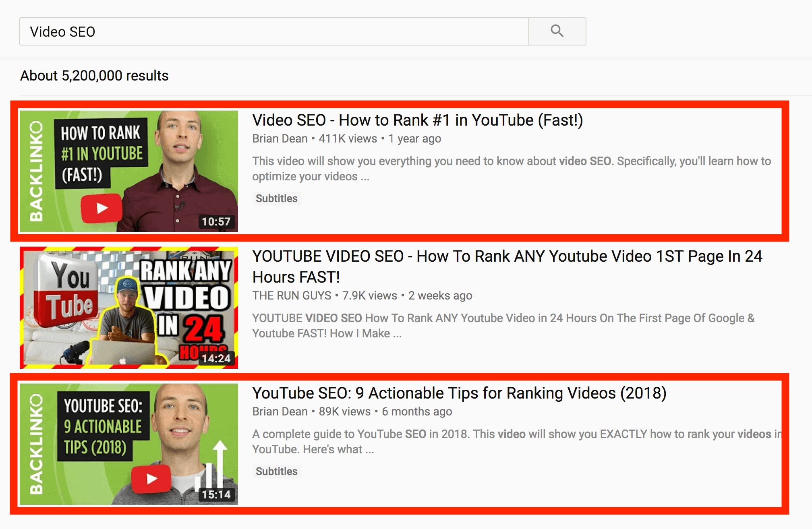Visit Brian Dean channel from third result
The width and height of the screenshot is (812, 529).
click(280, 412)
